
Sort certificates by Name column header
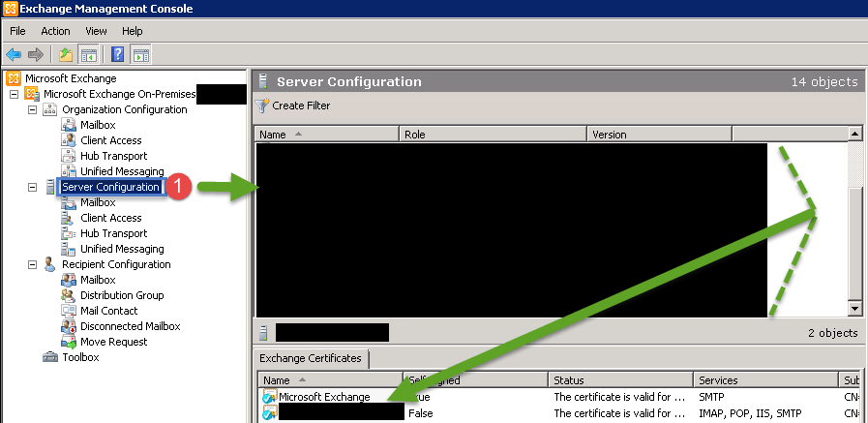pos(331,380)
